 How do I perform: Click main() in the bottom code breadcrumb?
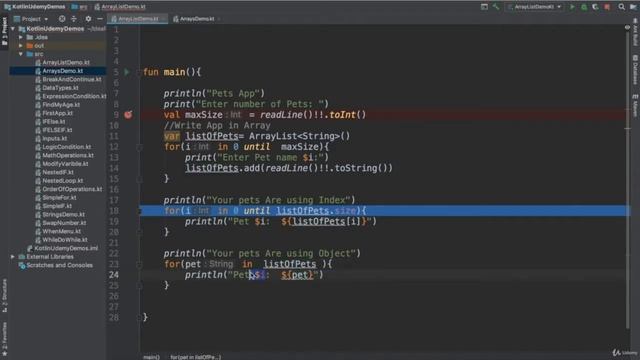(x=151, y=357)
